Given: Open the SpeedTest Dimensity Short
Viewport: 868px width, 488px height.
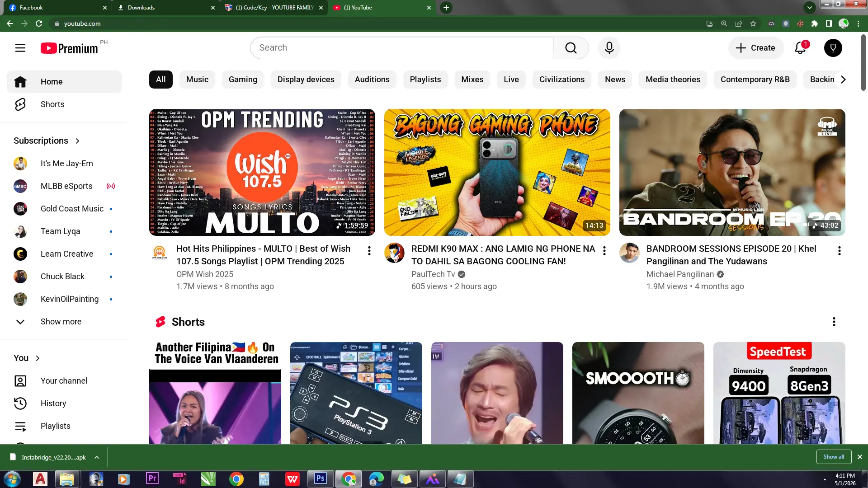Looking at the screenshot, I should (779, 393).
